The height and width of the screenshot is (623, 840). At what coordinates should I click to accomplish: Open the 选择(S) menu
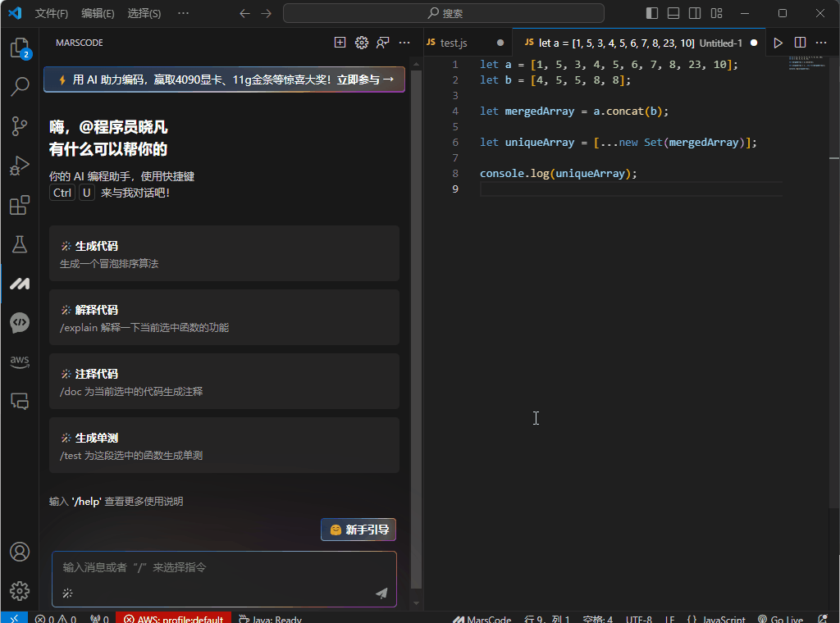pos(144,13)
